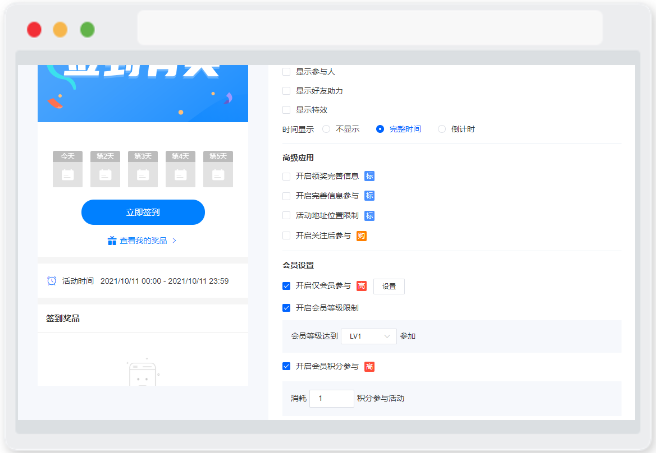Uncheck the 开启会员积分参与 checkbox
The width and height of the screenshot is (656, 453).
pyautogui.click(x=286, y=366)
